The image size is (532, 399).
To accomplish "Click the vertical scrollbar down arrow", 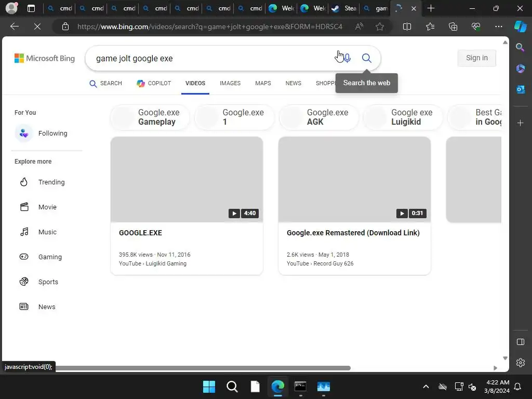I will pyautogui.click(x=505, y=358).
